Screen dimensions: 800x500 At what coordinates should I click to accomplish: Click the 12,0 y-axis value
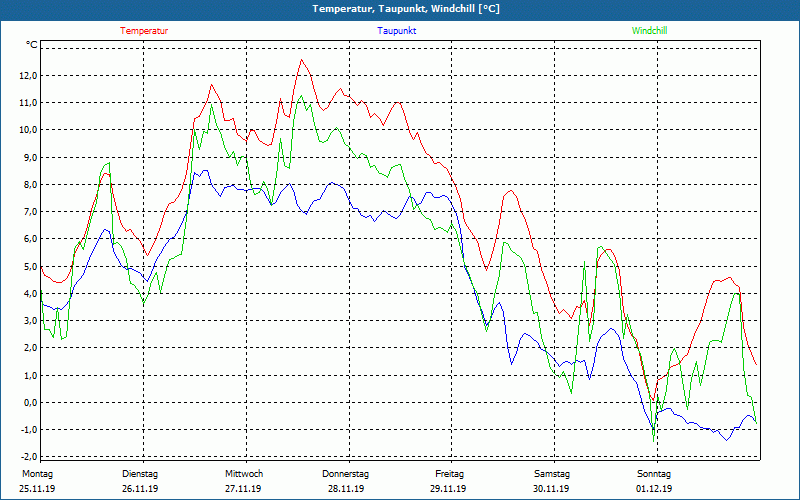29,76
